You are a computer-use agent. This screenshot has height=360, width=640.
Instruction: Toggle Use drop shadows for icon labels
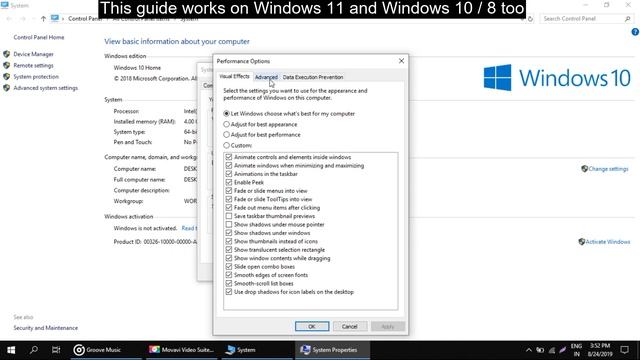229,292
